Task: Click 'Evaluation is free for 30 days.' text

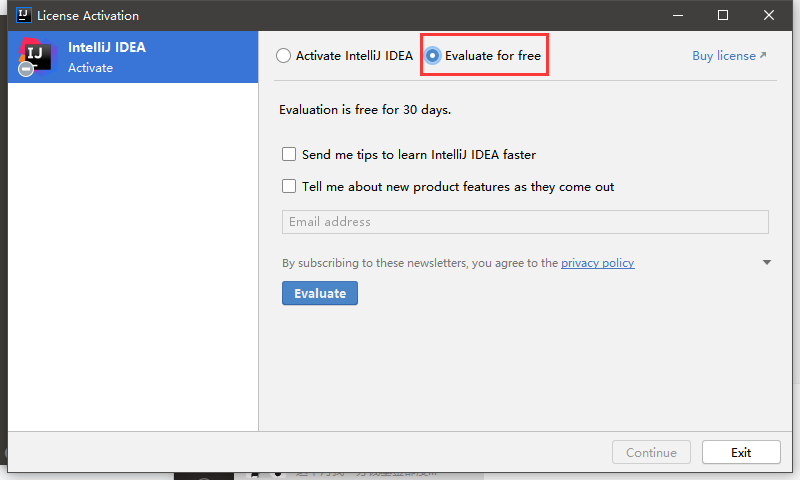Action: tap(365, 110)
